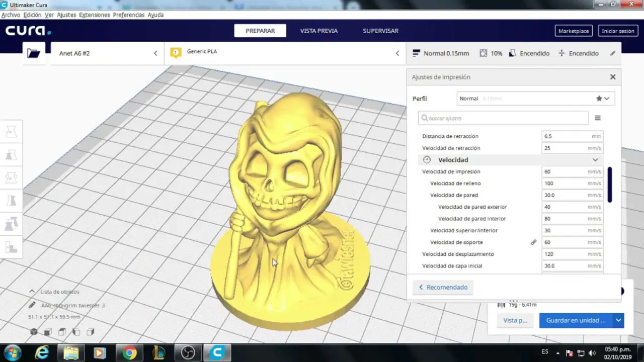Click the Velocidad de relleno value field

573,184
